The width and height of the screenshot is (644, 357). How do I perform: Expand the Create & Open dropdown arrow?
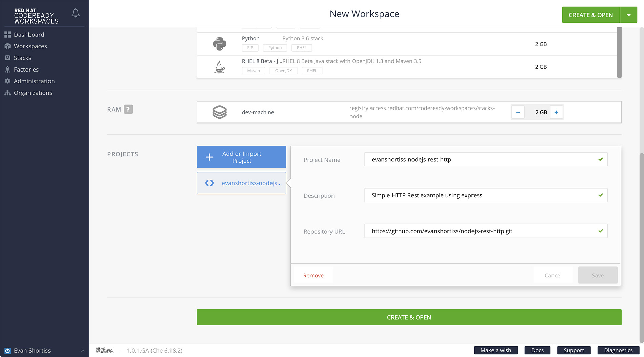(x=629, y=15)
